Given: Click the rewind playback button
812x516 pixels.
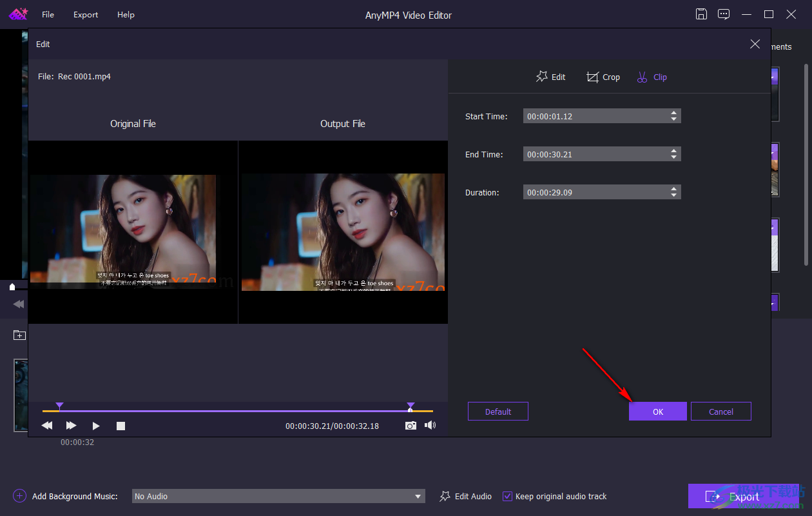Looking at the screenshot, I should point(47,426).
